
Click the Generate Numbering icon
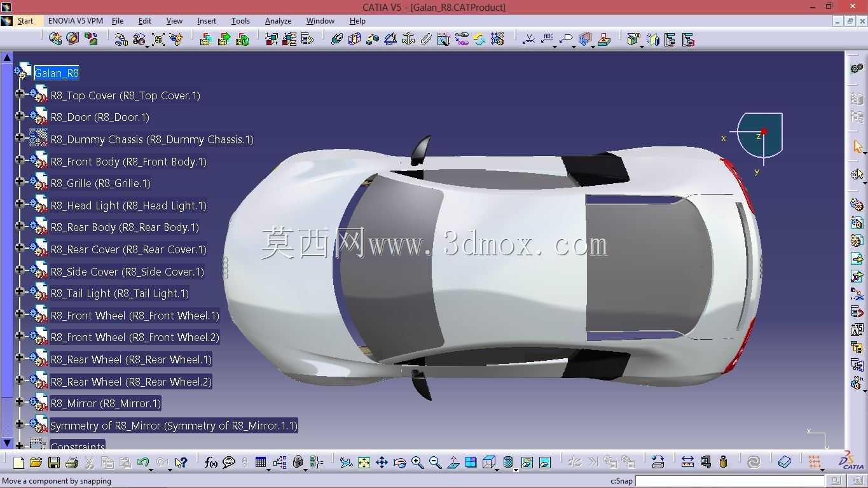point(857,330)
